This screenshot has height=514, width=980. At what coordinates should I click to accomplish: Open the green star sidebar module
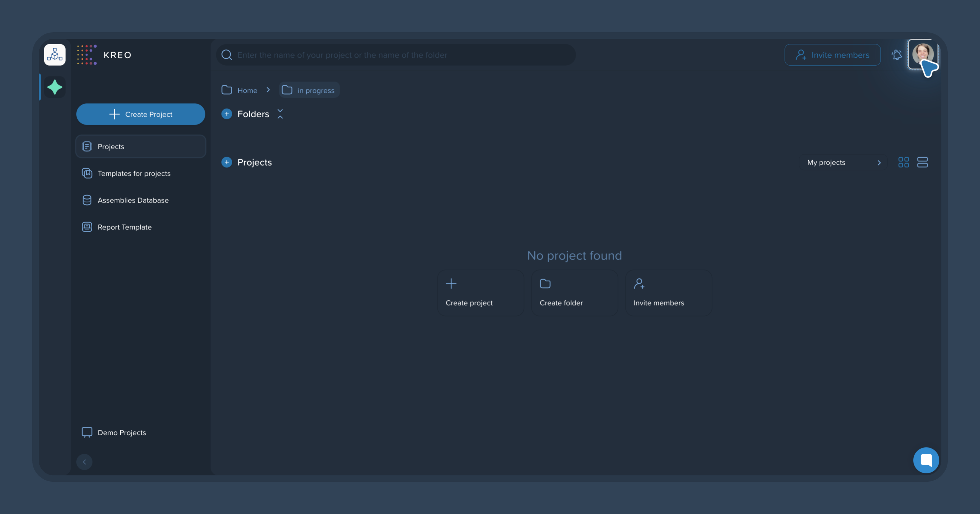[x=55, y=87]
